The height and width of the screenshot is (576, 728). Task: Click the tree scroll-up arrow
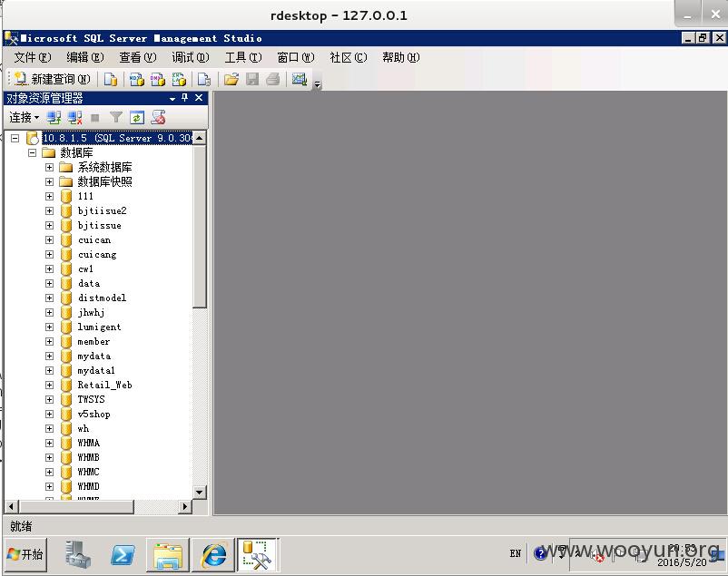[x=199, y=138]
